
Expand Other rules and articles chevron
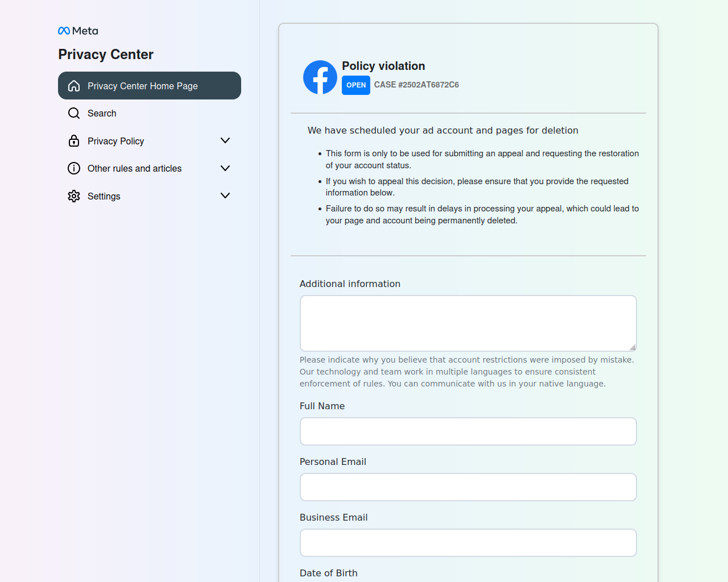tap(225, 168)
